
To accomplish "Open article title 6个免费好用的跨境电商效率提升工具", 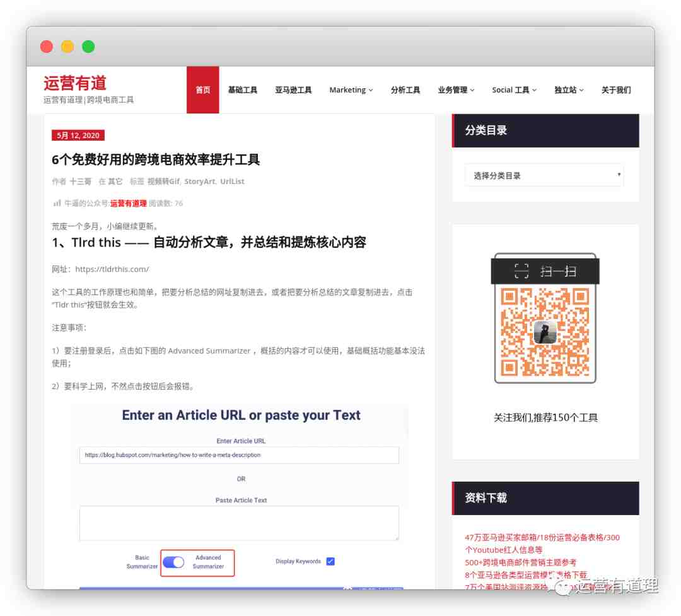I will pyautogui.click(x=156, y=160).
